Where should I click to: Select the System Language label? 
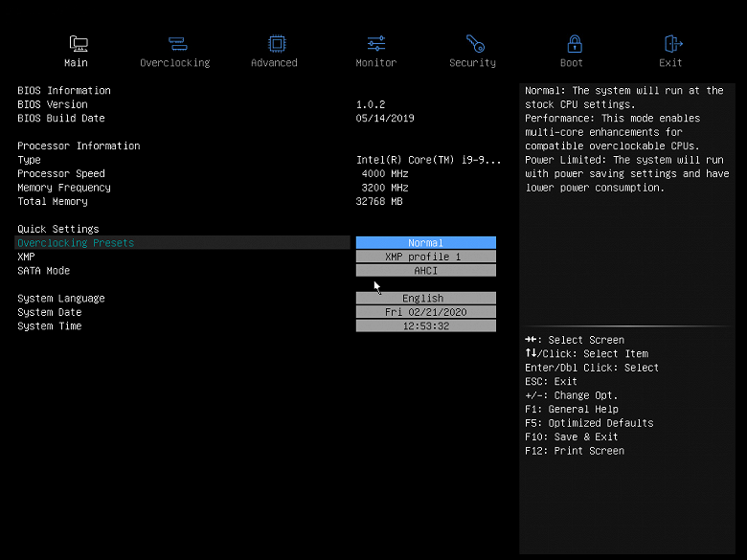61,299
